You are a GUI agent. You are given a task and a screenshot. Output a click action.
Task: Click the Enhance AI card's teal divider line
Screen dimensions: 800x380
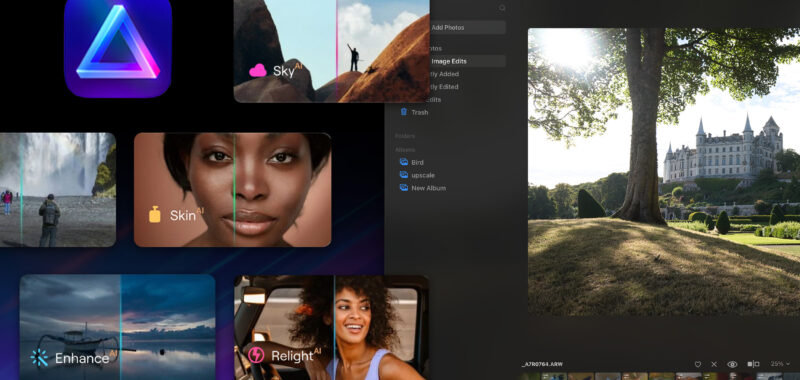120,327
